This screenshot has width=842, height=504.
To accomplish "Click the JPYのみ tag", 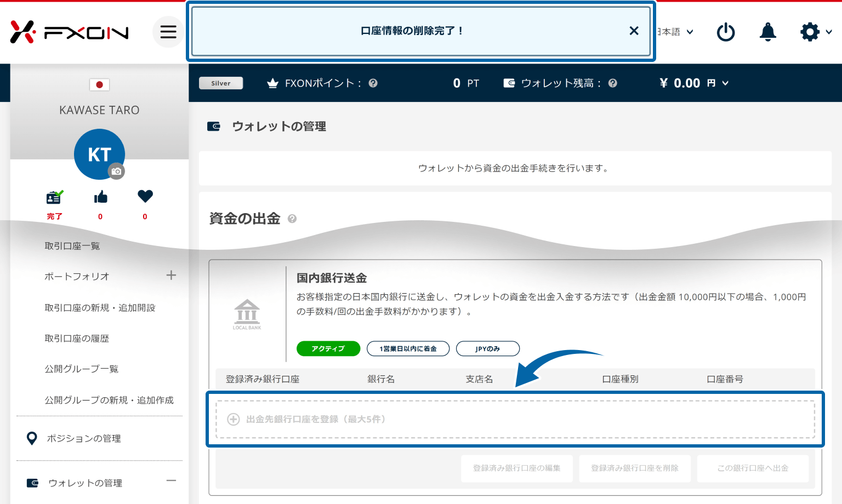I will (x=487, y=348).
